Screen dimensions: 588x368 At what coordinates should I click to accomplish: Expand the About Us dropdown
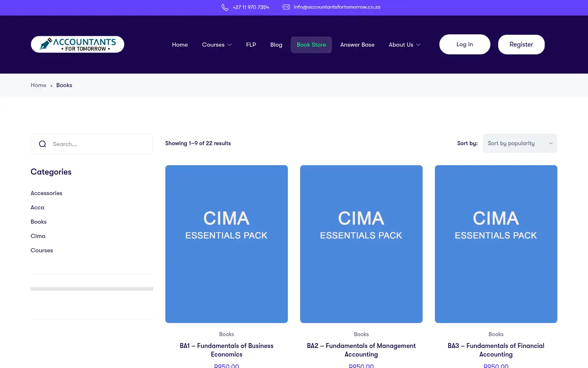405,45
